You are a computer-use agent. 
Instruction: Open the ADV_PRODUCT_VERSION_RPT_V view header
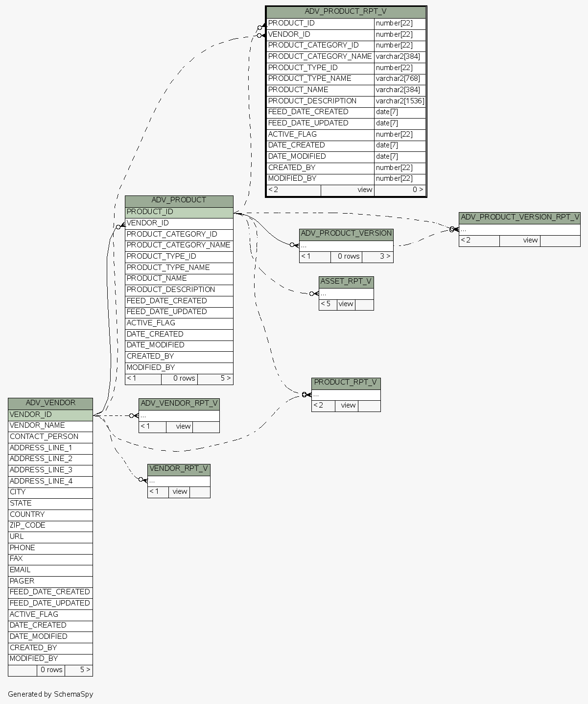coord(519,218)
